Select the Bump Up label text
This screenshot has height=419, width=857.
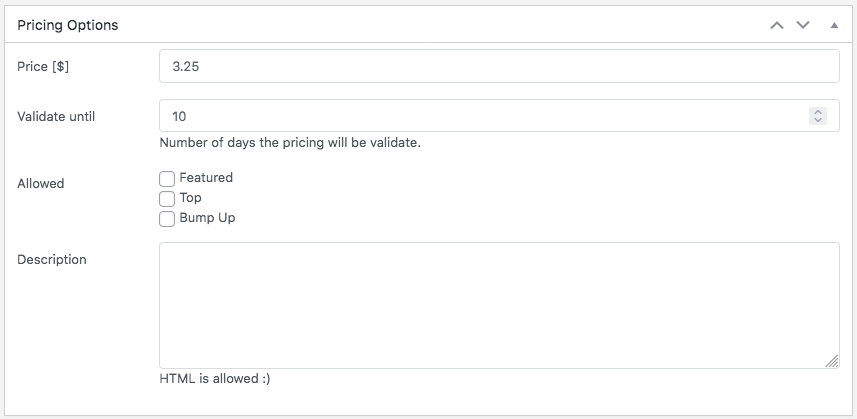click(x=207, y=218)
